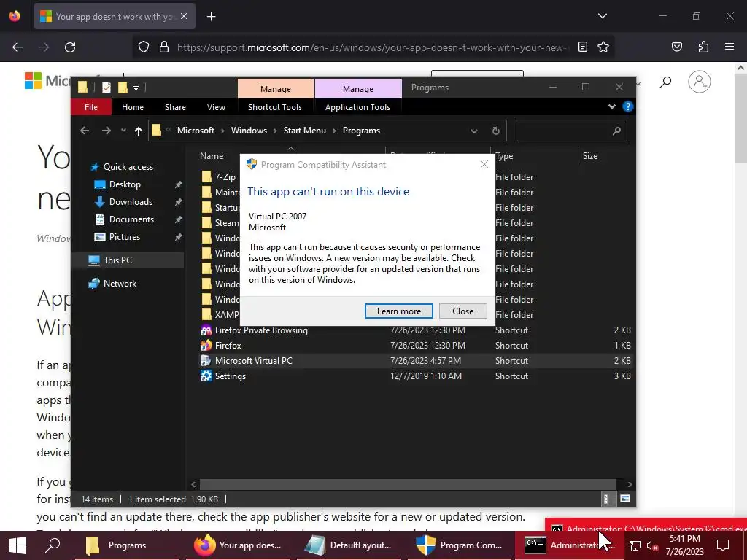Refresh the Programs folder view
The height and width of the screenshot is (560, 747).
tap(495, 131)
